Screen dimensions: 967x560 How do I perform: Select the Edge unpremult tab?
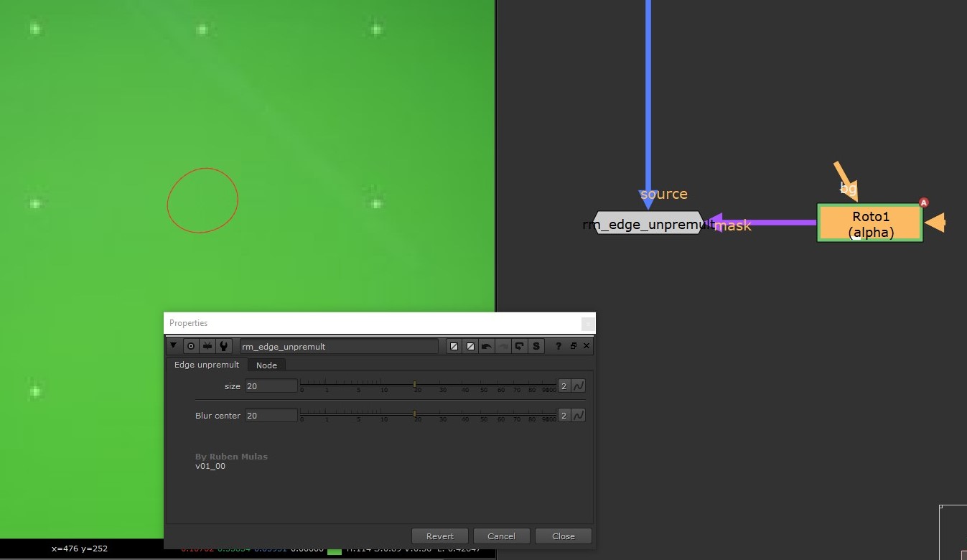(x=207, y=365)
